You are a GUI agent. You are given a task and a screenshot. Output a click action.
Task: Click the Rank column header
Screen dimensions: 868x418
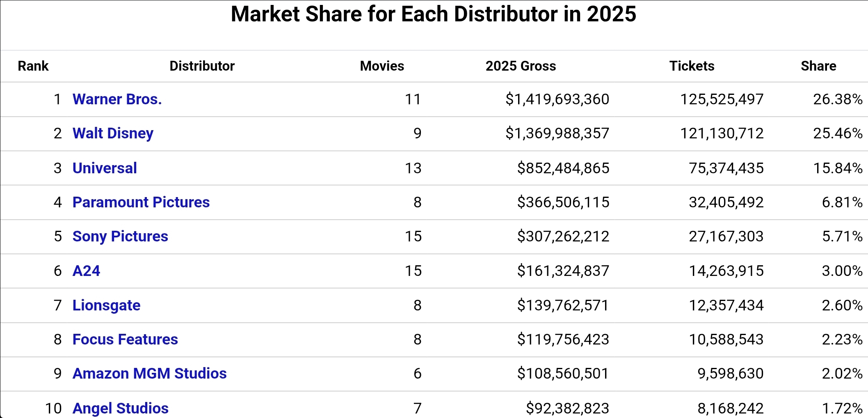pos(33,66)
